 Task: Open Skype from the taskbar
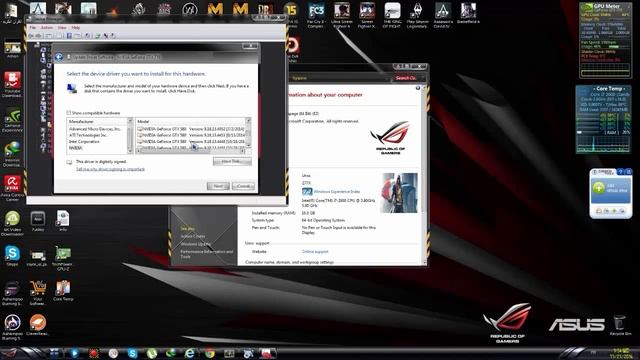coord(132,353)
